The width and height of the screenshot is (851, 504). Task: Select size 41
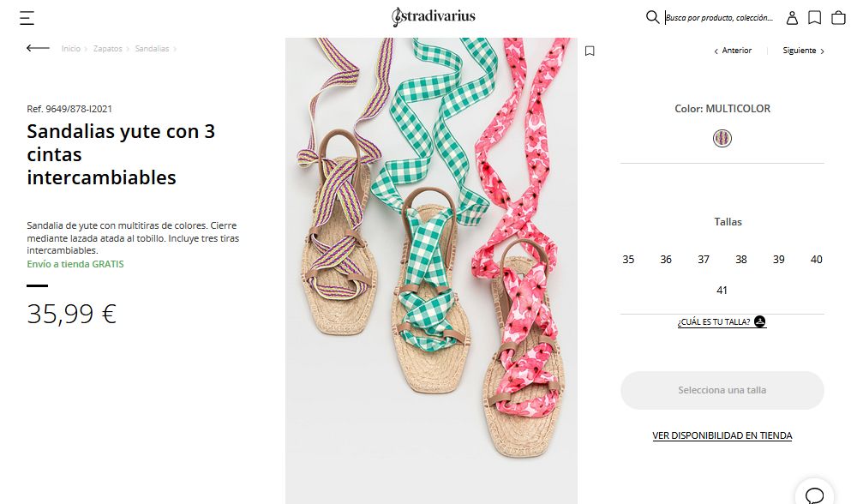tap(722, 291)
